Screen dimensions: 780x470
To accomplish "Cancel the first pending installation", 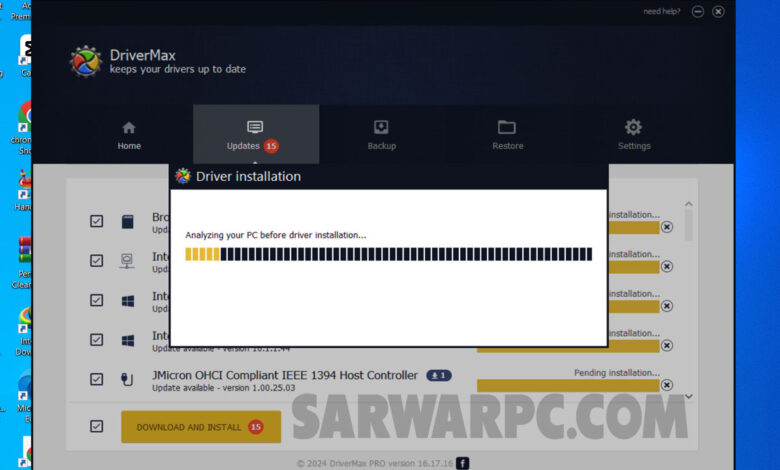I will point(667,227).
